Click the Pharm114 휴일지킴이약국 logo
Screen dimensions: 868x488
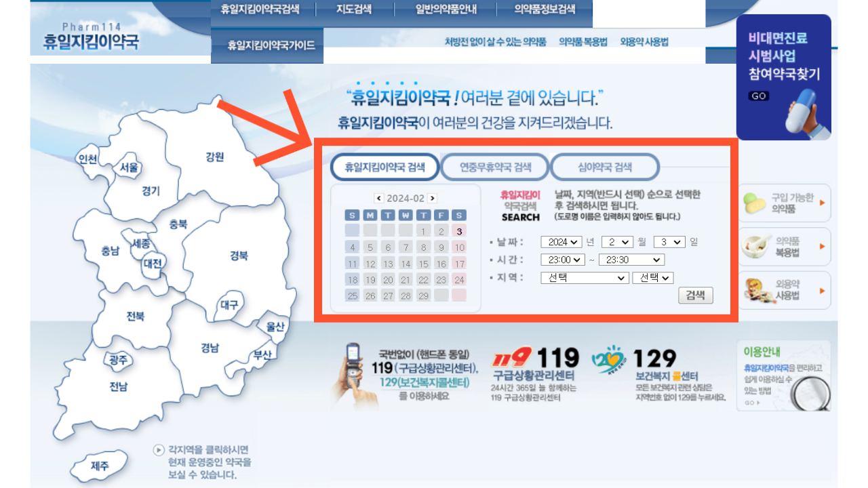pos(93,30)
